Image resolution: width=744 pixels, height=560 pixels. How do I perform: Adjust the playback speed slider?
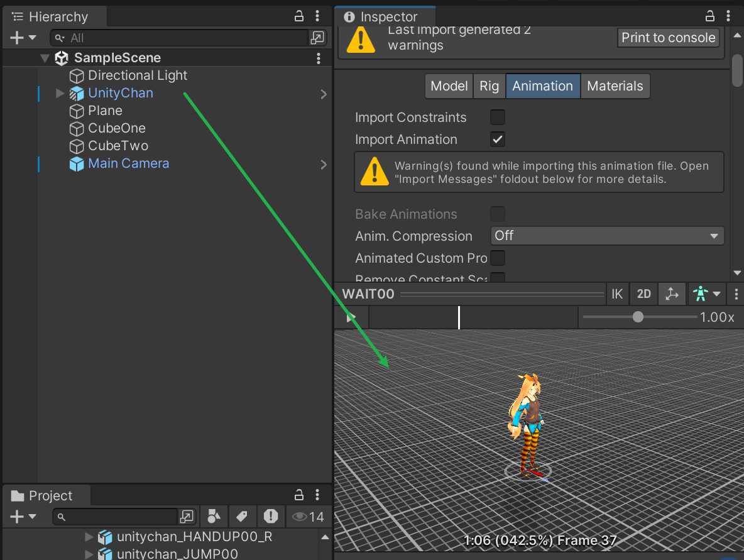click(x=638, y=317)
